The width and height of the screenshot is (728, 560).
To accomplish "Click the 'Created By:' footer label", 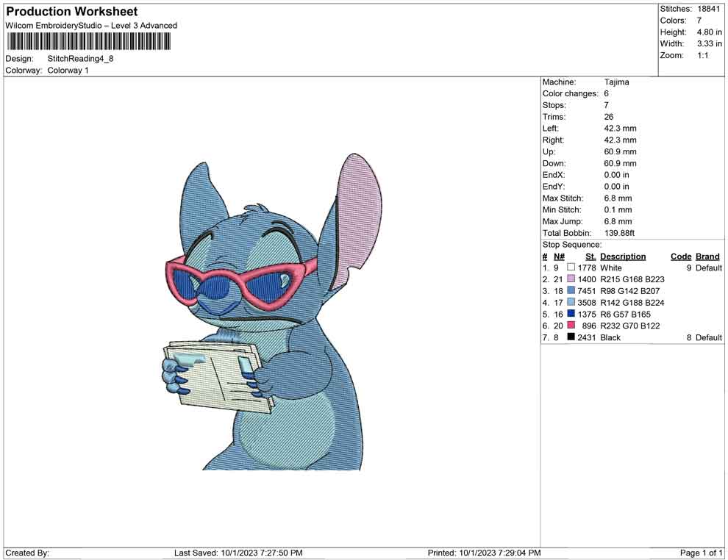I will pos(27,553).
